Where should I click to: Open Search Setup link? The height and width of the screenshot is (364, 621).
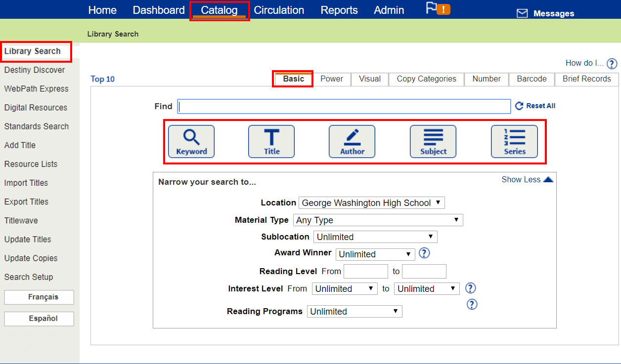point(29,277)
